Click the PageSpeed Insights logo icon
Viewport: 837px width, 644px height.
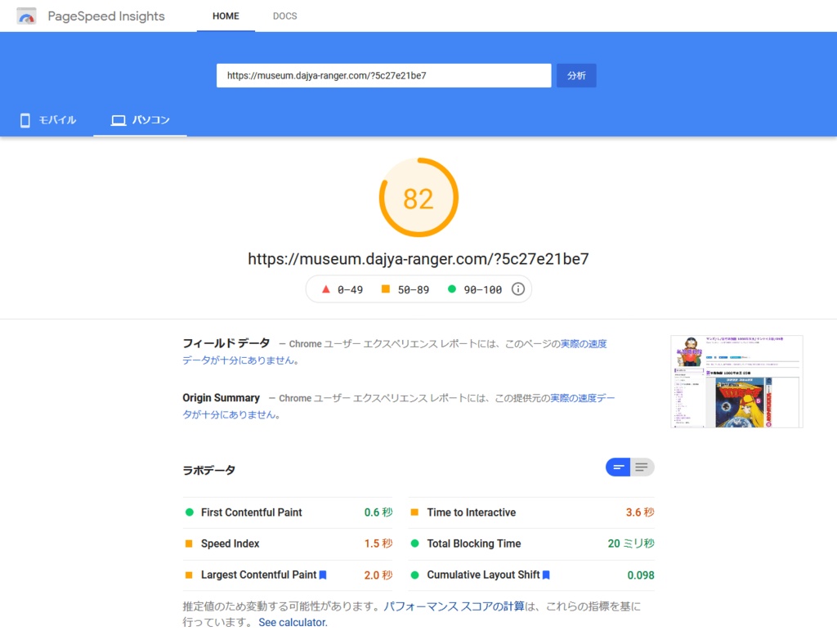point(26,15)
